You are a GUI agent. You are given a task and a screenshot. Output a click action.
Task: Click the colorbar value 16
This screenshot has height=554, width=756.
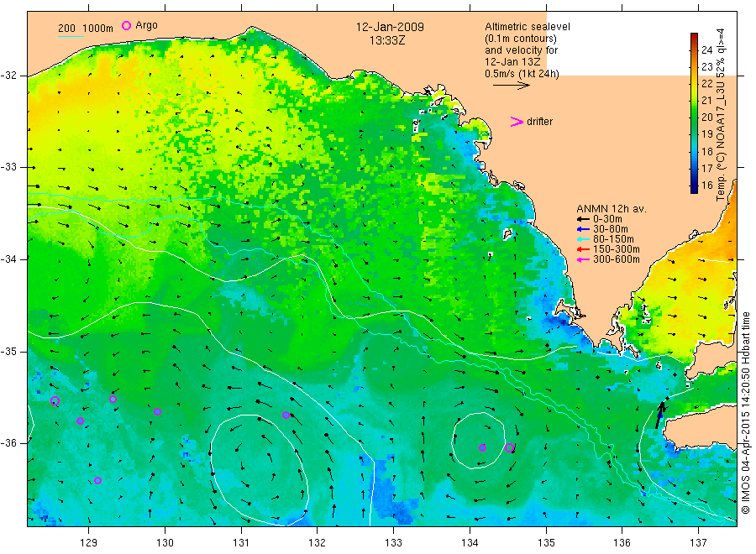click(x=706, y=185)
